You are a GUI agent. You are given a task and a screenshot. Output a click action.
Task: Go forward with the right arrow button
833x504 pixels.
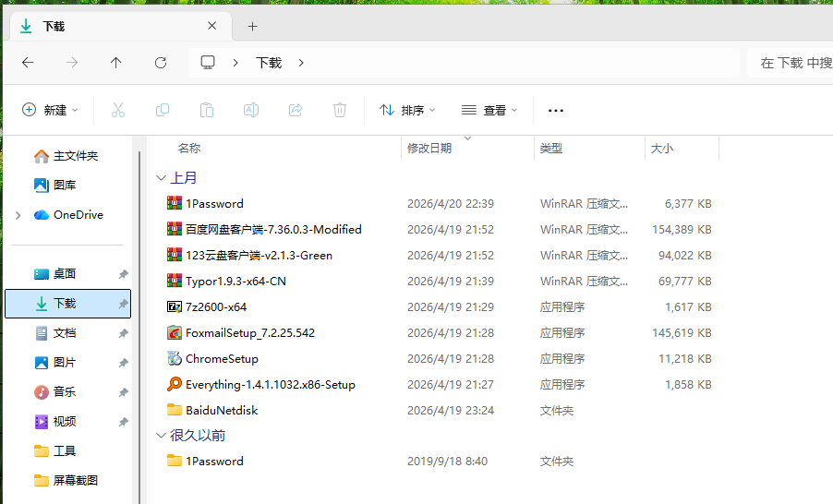(x=72, y=63)
